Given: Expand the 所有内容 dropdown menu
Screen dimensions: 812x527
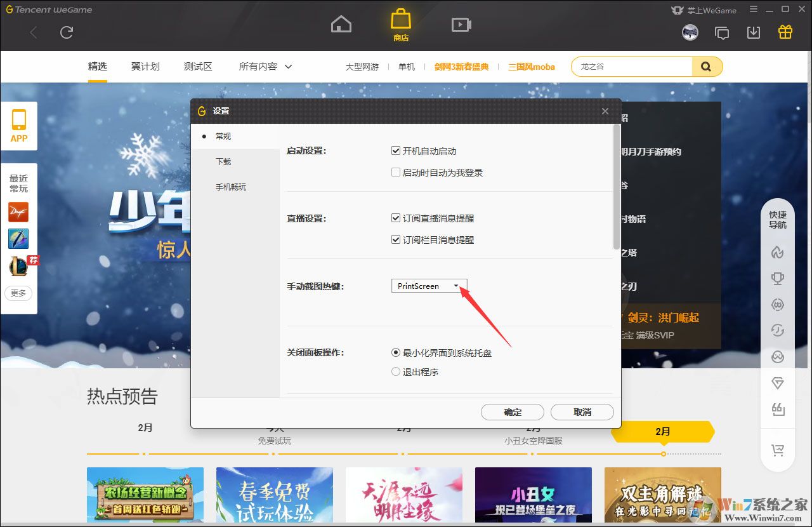Looking at the screenshot, I should (x=265, y=65).
